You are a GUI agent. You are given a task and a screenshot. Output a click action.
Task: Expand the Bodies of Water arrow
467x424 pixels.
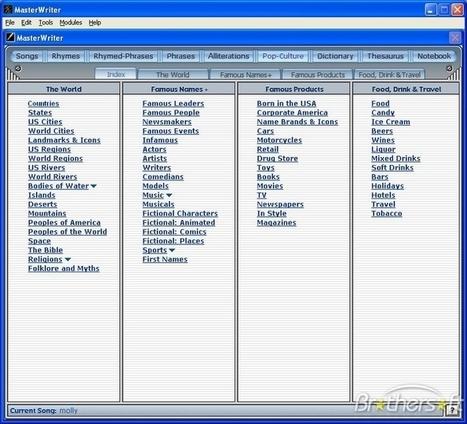coord(94,186)
